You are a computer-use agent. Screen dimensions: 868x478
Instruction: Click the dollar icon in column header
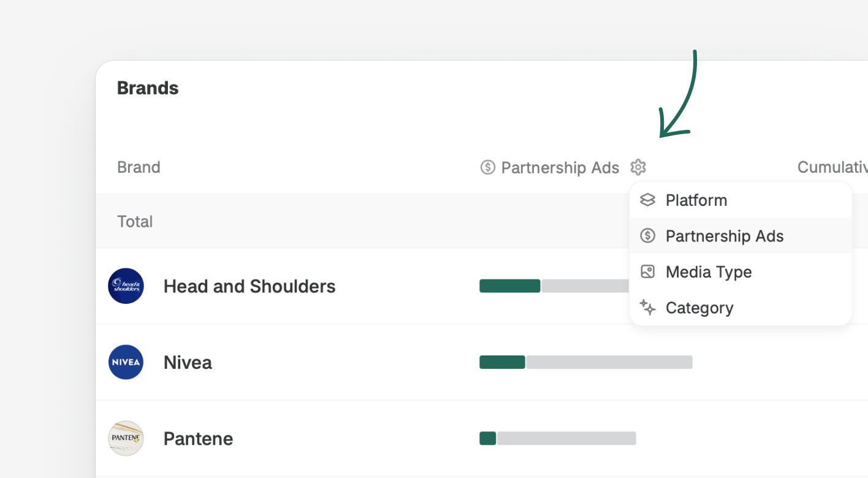point(487,167)
